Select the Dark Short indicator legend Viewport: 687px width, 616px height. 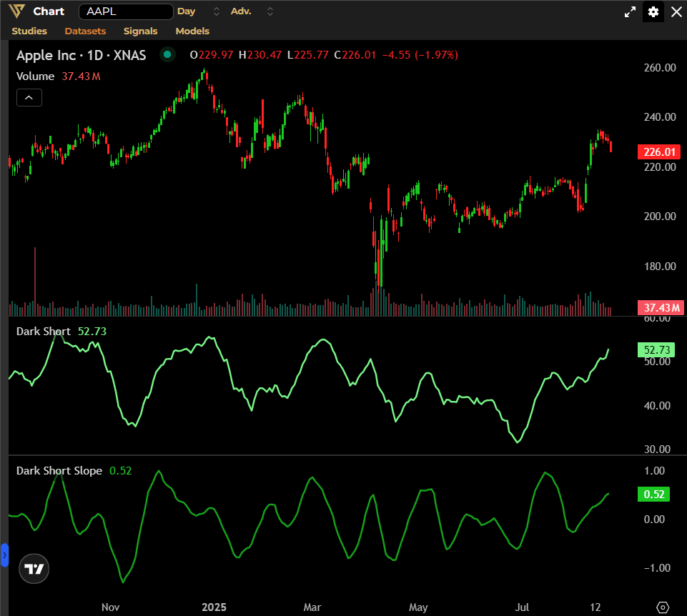tap(61, 331)
